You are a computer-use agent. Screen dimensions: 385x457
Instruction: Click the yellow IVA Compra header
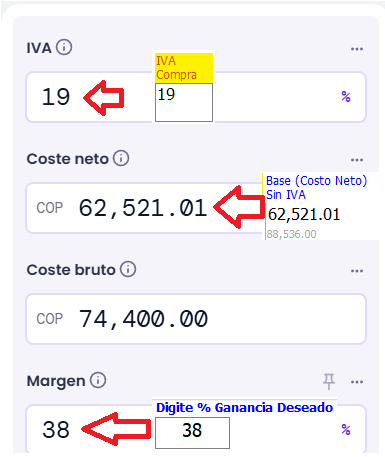coord(184,68)
